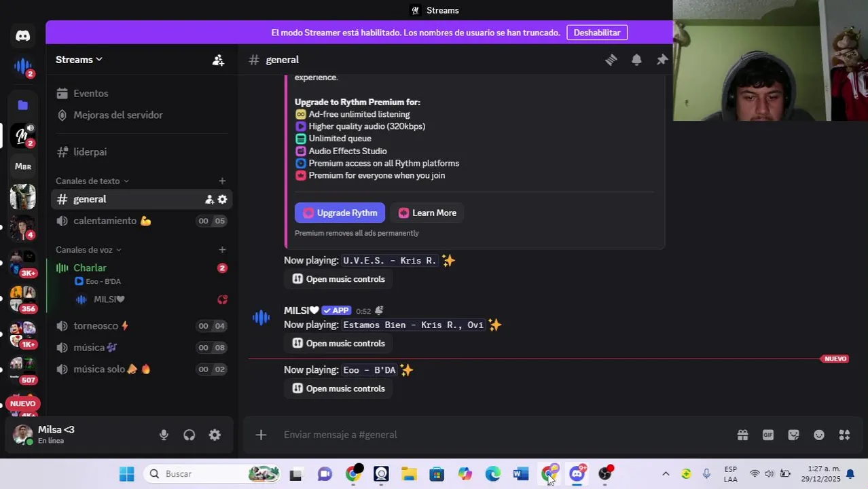
Task: Collapse the Canales de voz category
Action: (x=88, y=250)
